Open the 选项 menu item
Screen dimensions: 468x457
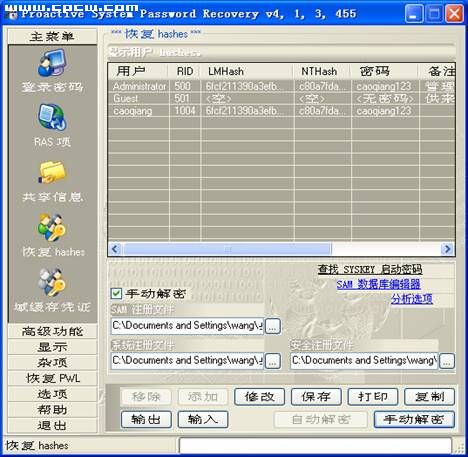[52, 394]
